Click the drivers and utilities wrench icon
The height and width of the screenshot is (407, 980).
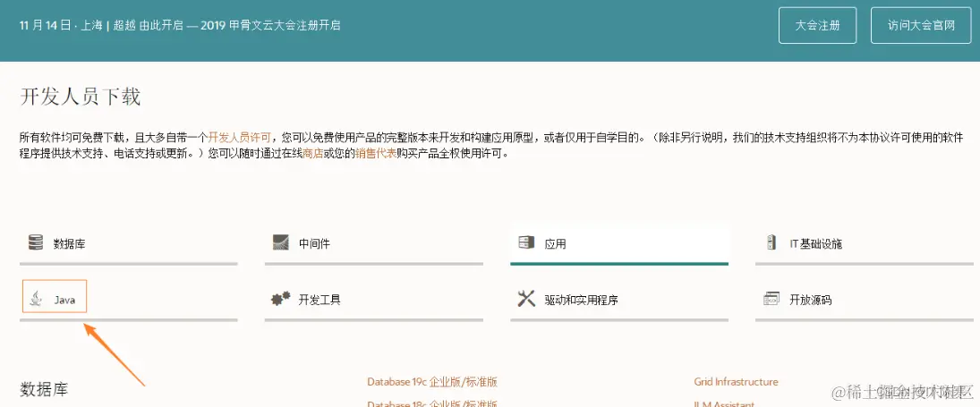tap(526, 299)
